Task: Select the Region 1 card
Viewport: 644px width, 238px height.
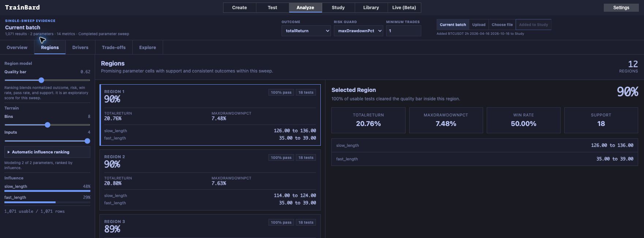Action: [x=210, y=115]
